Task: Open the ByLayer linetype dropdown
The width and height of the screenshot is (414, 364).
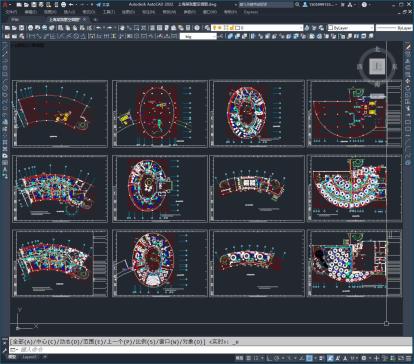Action: click(x=394, y=28)
